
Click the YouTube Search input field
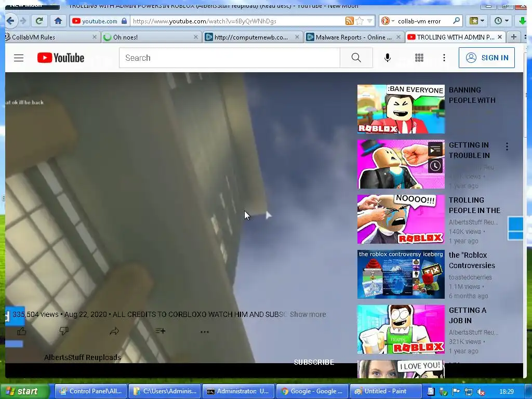click(229, 58)
